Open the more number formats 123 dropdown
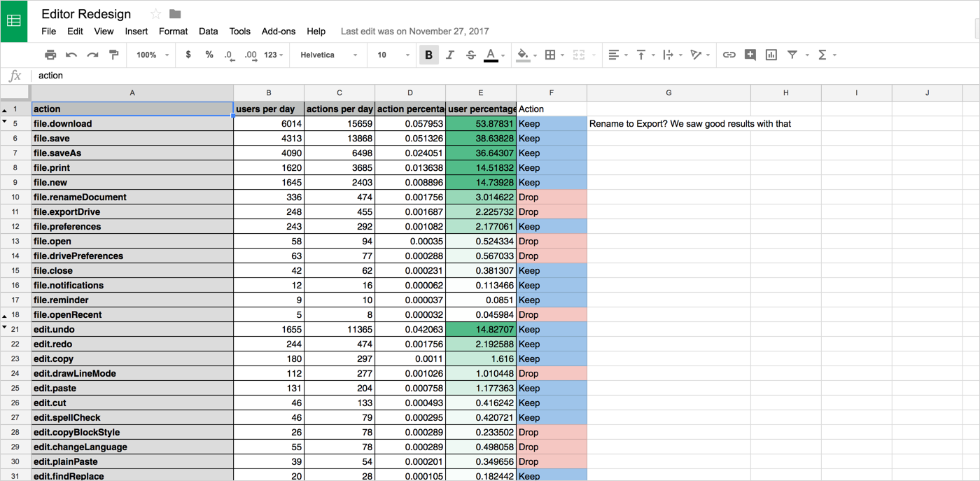980x481 pixels. point(272,55)
